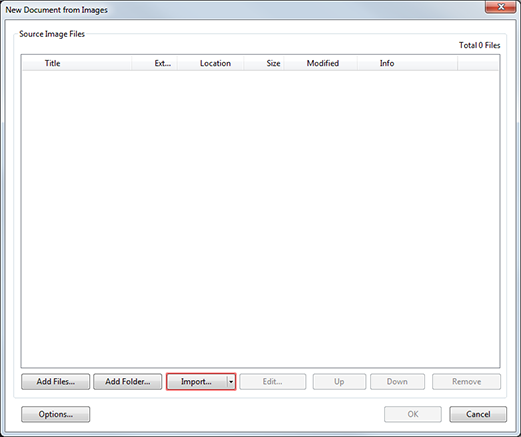Cancel the New Document dialog
The height and width of the screenshot is (437, 521).
[x=478, y=414]
